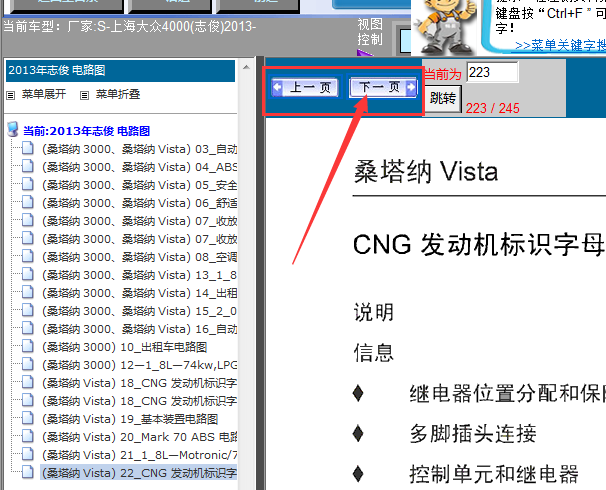606x490 pixels.
Task: Click the computer icon beside 当前:2013年志俊
Action: point(13,129)
